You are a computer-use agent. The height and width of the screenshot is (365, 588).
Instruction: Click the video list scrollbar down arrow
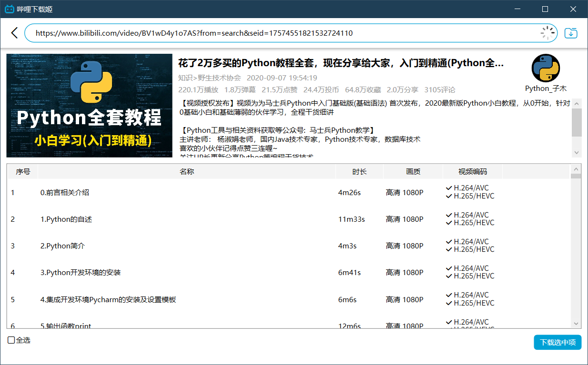[x=576, y=324]
